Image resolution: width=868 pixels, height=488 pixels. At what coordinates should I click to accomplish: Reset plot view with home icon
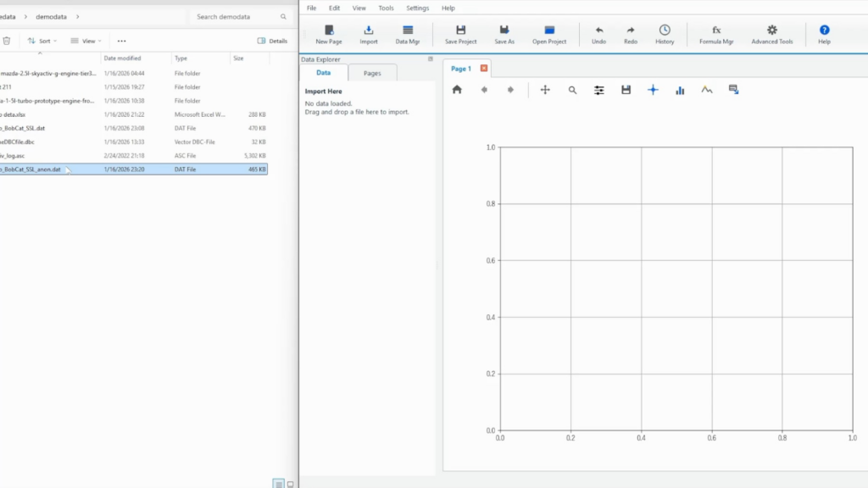click(x=457, y=90)
